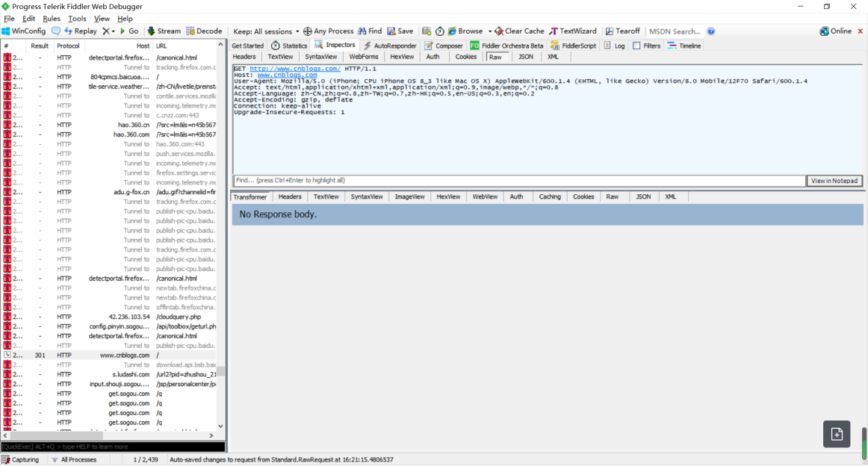Click the comment speech bubble icon

tap(56, 31)
